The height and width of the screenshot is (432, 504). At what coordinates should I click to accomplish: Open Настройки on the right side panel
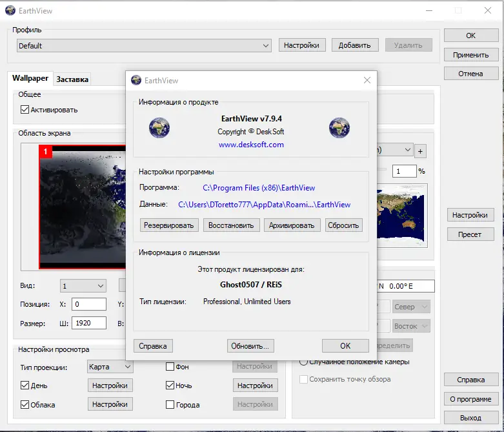(x=470, y=215)
